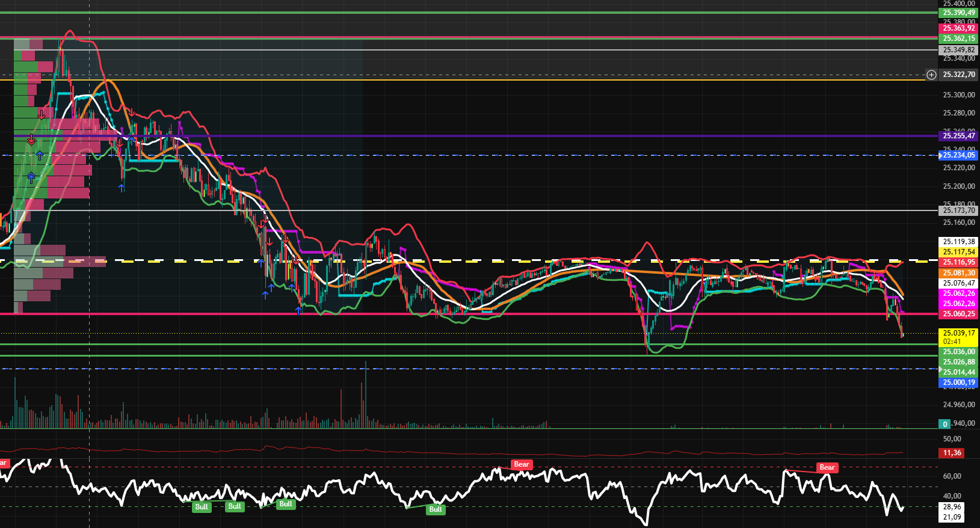
Task: Select the gray 25.173,70 price label
Action: [959, 210]
